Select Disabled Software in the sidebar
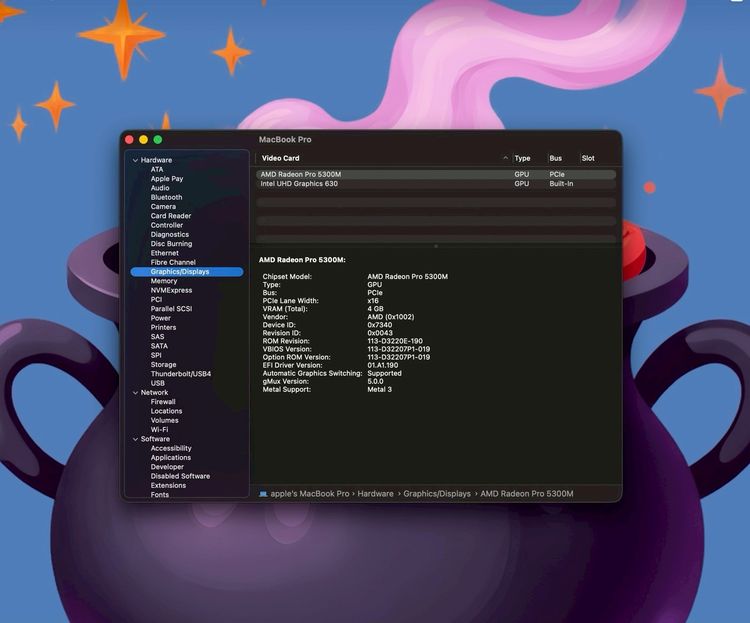 point(180,476)
